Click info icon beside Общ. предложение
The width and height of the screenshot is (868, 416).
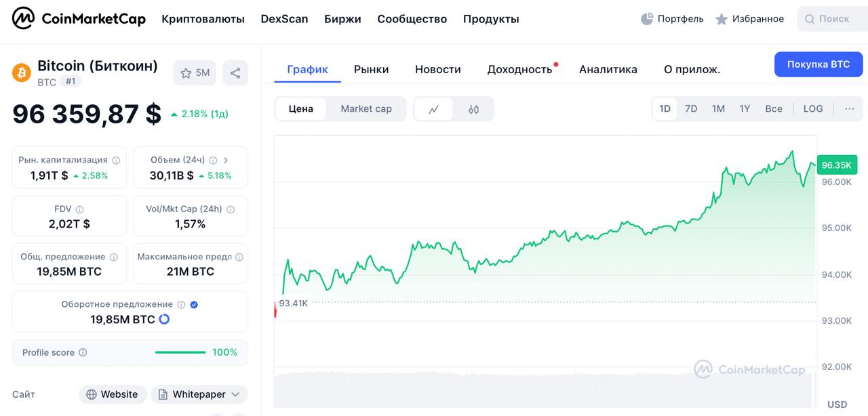tap(114, 257)
